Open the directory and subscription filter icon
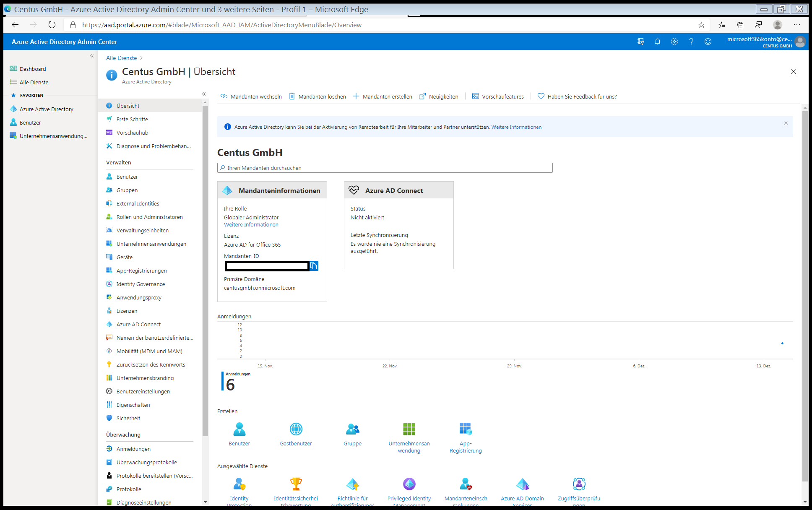Viewport: 812px width, 510px height. (641, 42)
